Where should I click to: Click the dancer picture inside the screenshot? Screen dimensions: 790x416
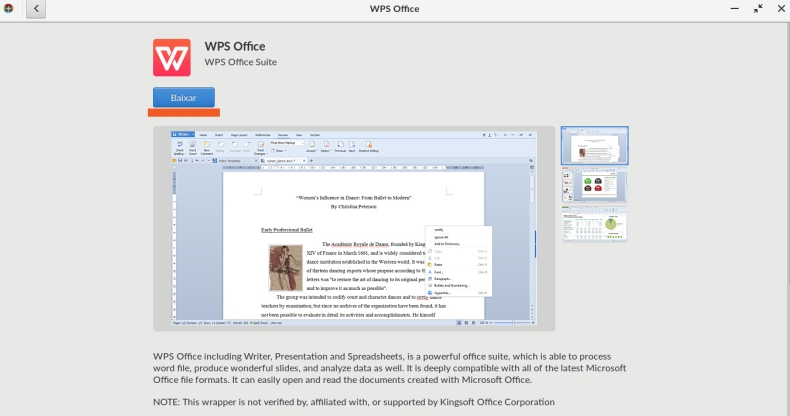pos(285,267)
